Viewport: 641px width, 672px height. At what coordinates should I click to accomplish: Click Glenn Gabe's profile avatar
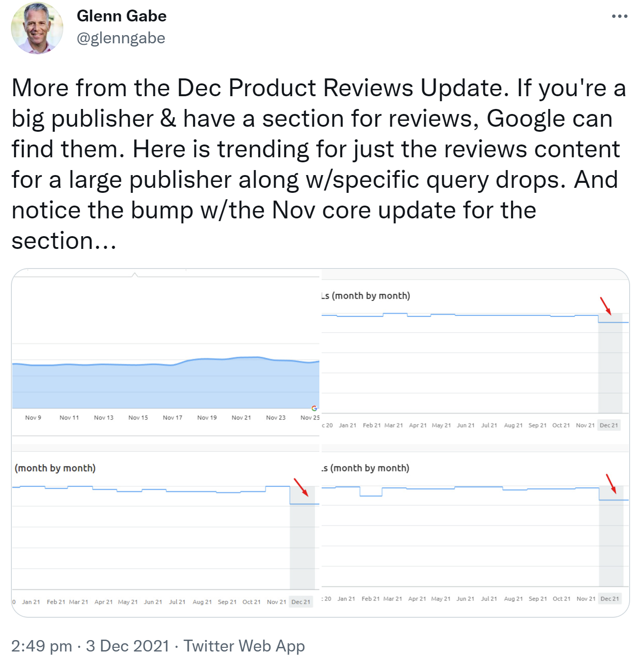pyautogui.click(x=39, y=28)
